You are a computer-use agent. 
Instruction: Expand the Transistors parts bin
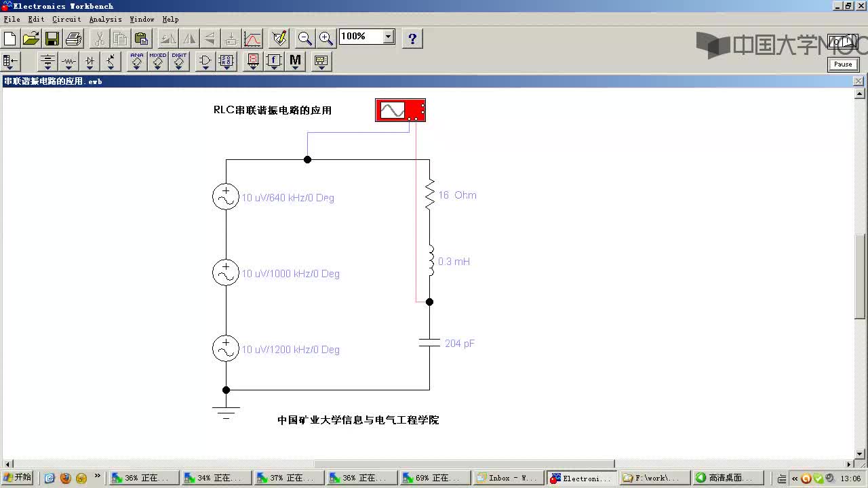111,62
